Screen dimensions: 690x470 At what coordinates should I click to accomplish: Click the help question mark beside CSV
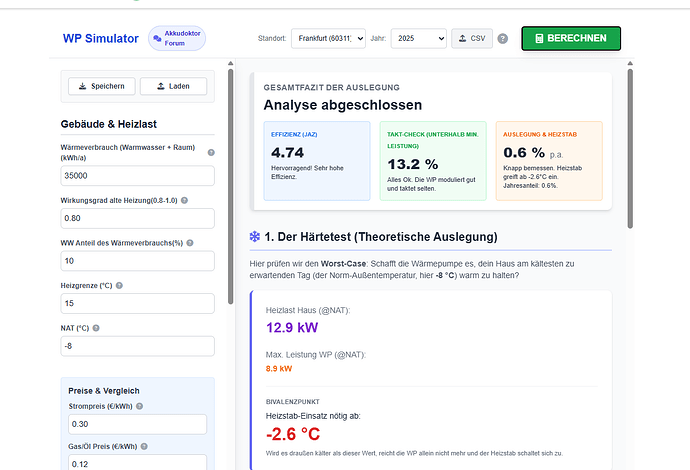tap(503, 39)
